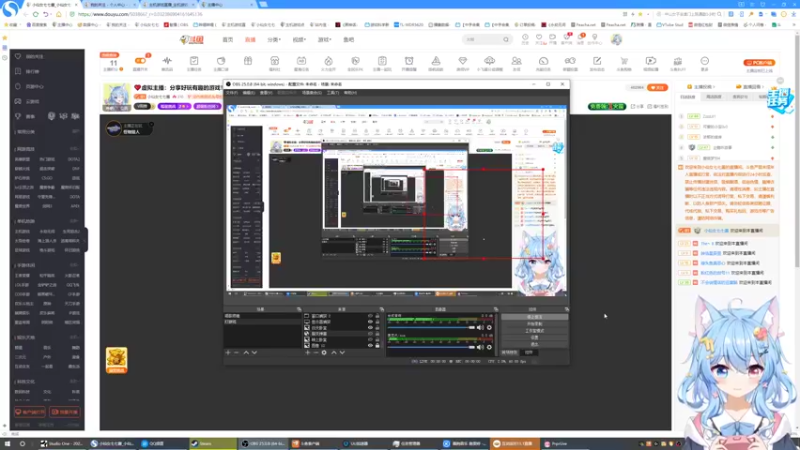Move the selected OBS source down
Screen dimensions: 800x450
(342, 353)
